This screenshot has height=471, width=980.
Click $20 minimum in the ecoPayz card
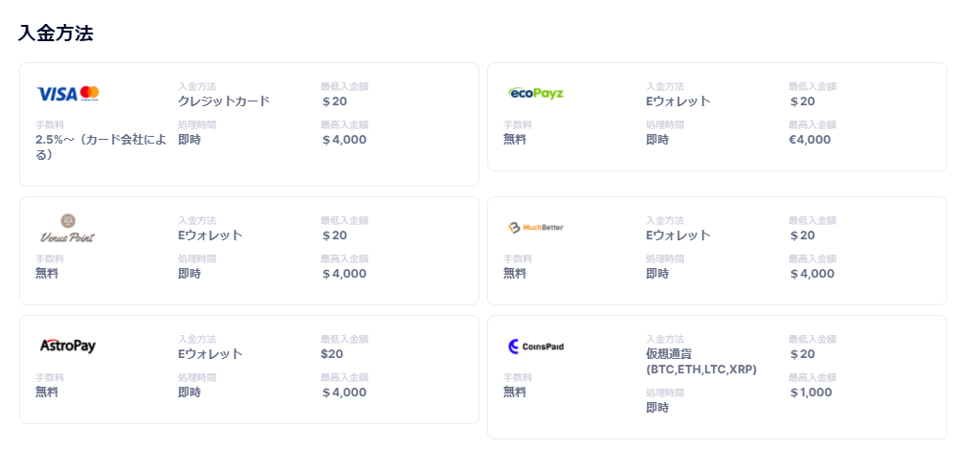[x=803, y=101]
